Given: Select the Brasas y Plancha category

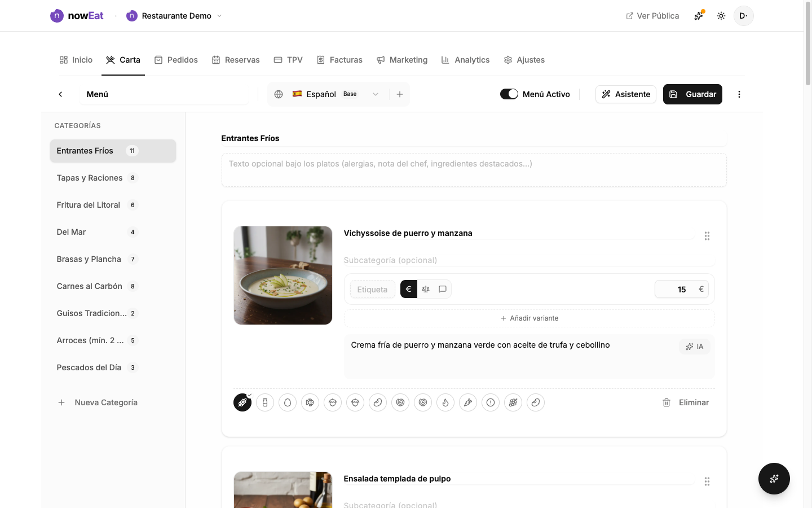Looking at the screenshot, I should [113, 259].
